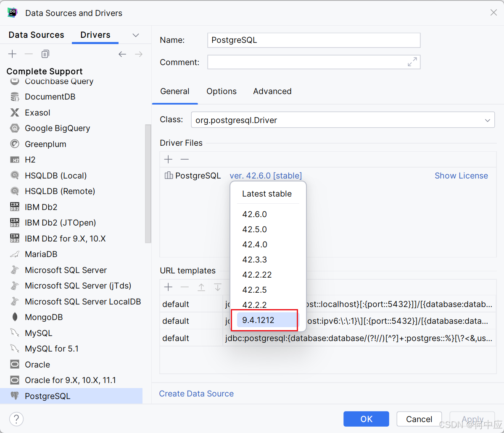
Task: Choose Latest stable in version menu
Action: coord(268,194)
